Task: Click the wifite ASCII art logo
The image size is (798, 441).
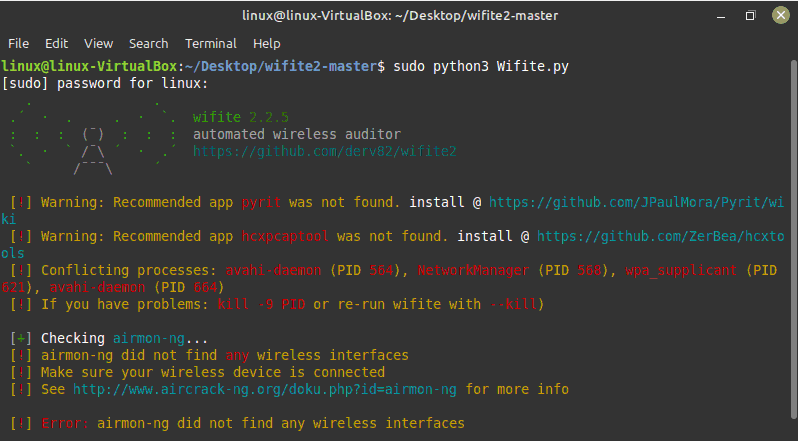Action: [x=93, y=138]
